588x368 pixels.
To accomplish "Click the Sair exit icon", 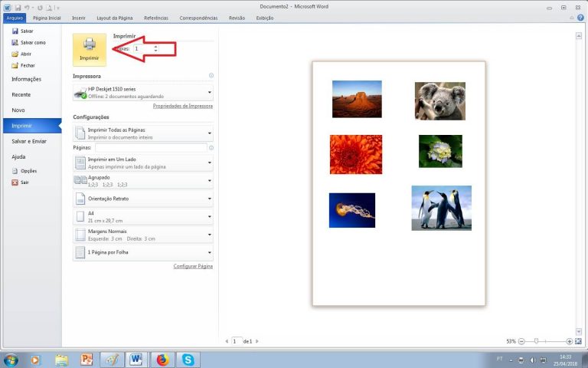I will (15, 182).
